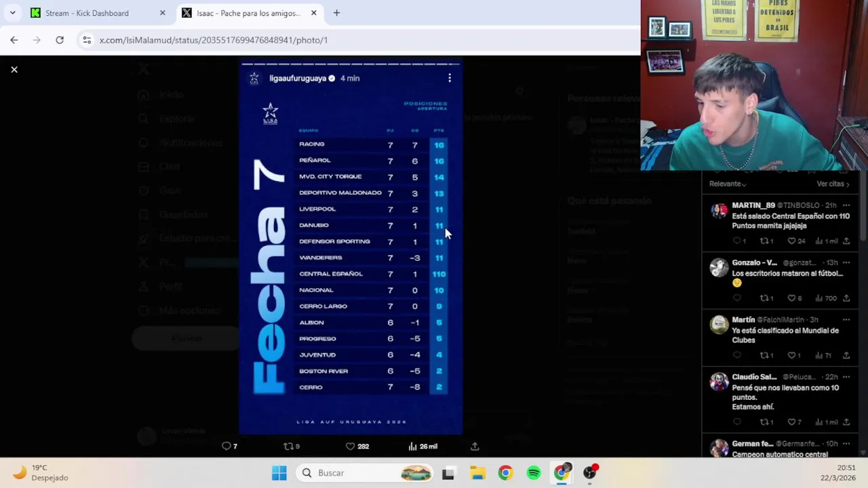Screen dimensions: 868x488
Task: Open German fe... profile name
Action: (753, 444)
